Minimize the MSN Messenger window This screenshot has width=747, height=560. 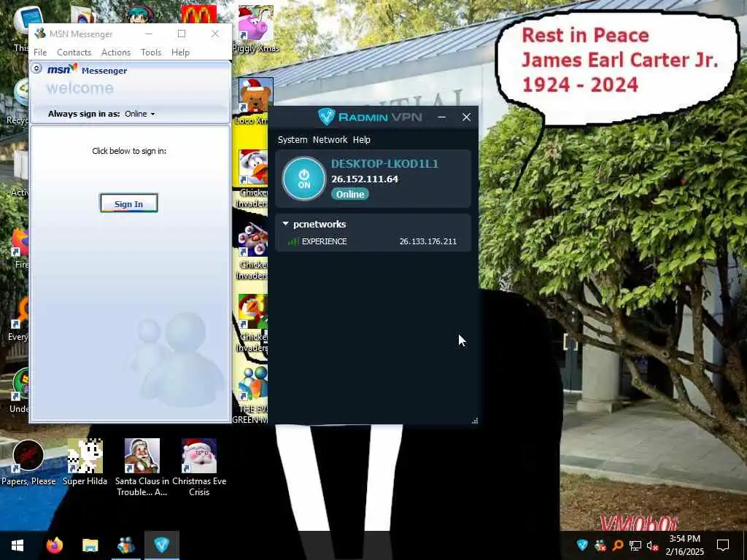click(149, 34)
